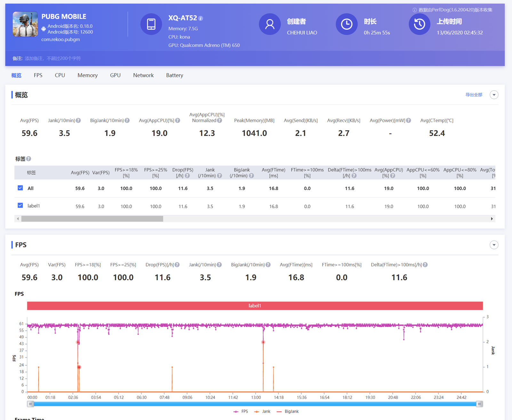Uncheck the All row checkbox
This screenshot has width=512, height=420.
(20, 188)
